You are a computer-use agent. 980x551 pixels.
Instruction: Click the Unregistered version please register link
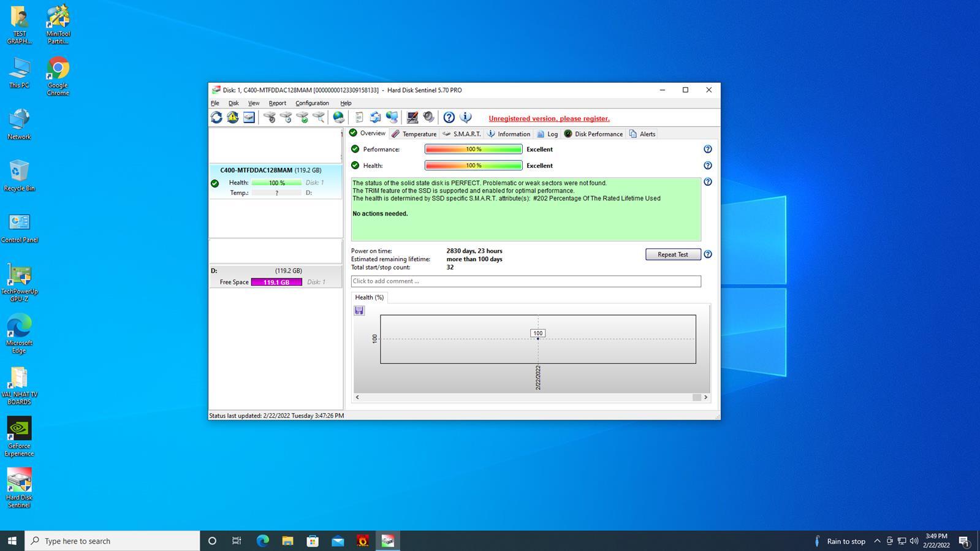(x=549, y=119)
